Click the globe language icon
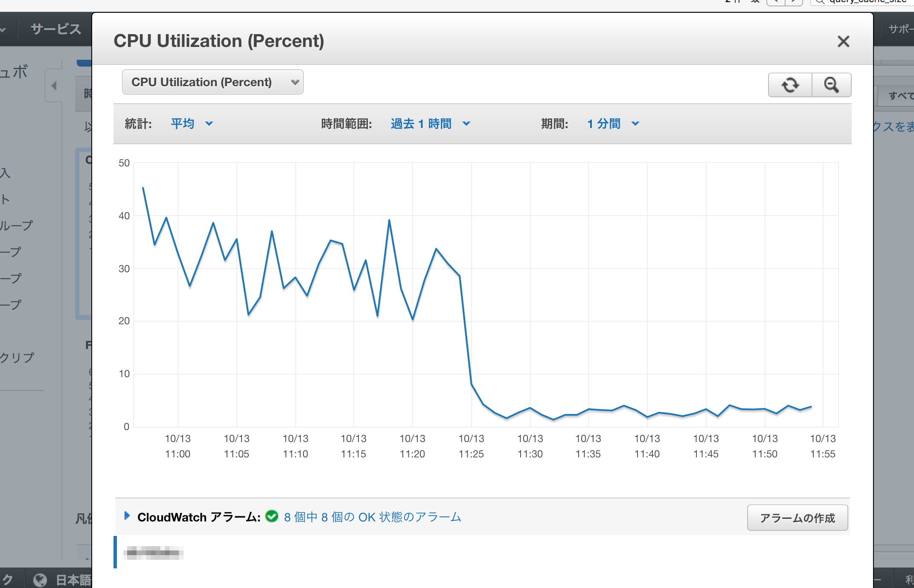This screenshot has height=588, width=914. [x=40, y=580]
